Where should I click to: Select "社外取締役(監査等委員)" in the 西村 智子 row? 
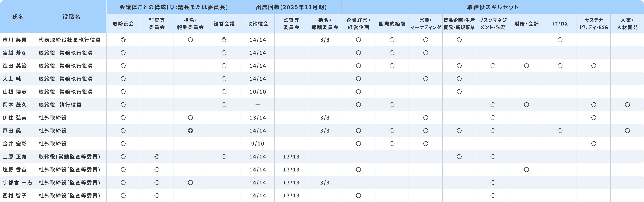69,196
